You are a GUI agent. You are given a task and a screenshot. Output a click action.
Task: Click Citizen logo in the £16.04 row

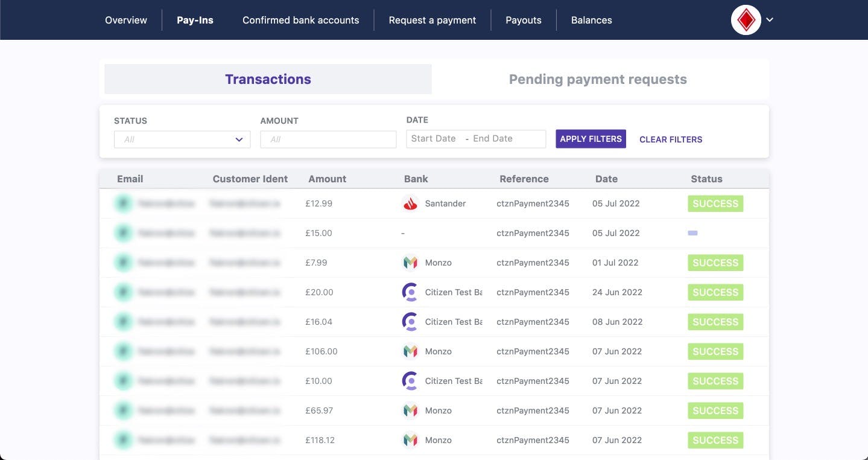(410, 322)
